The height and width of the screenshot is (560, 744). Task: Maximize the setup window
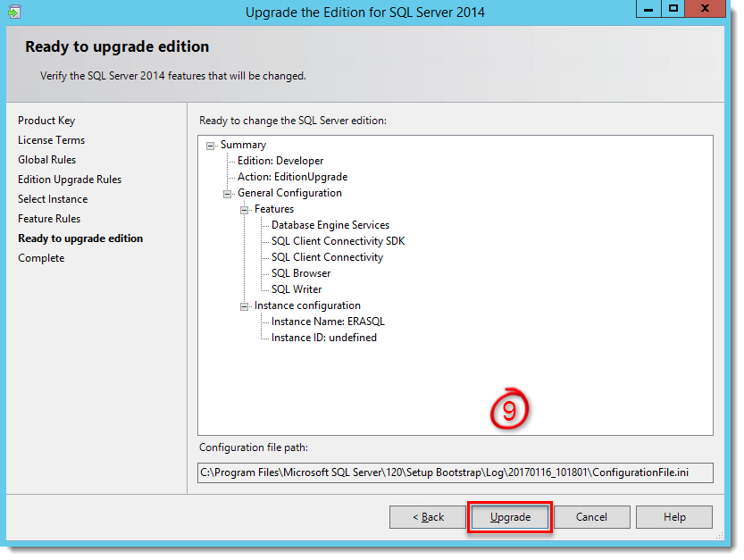click(x=673, y=9)
